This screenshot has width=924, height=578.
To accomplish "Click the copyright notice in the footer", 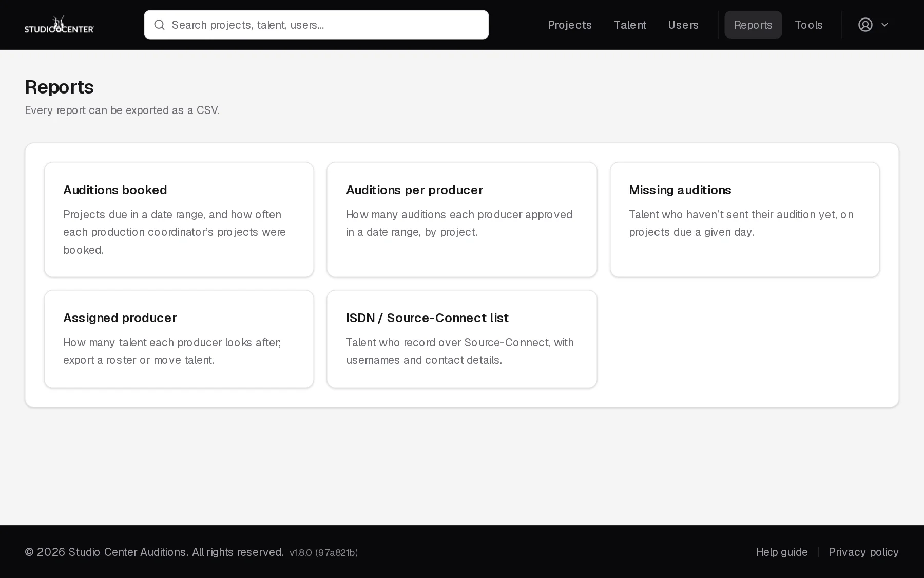I will tap(154, 552).
